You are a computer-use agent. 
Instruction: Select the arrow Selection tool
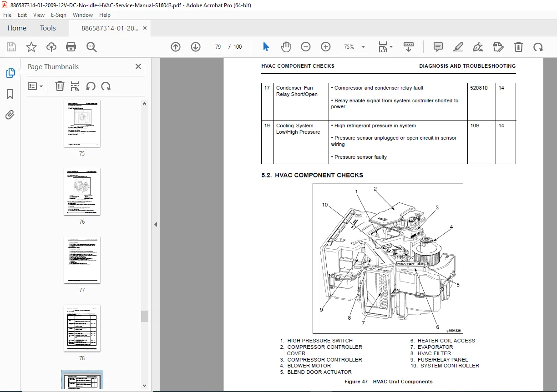point(266,47)
